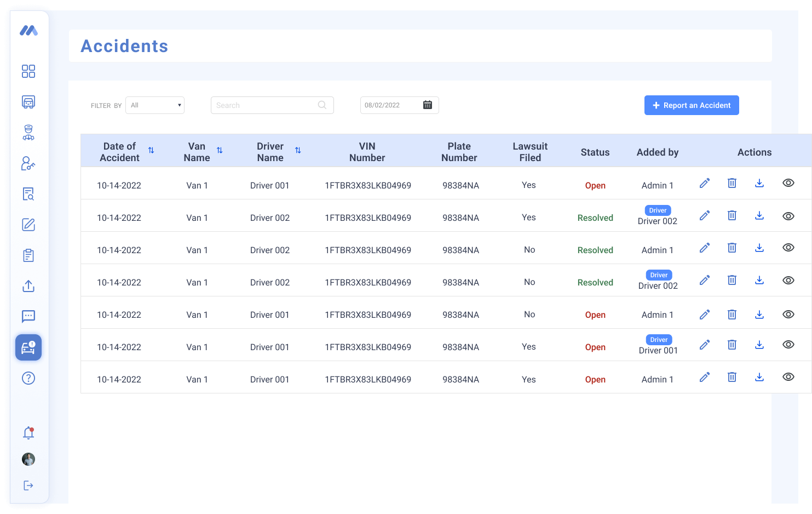812x514 pixels.
Task: Open the Filter By dropdown
Action: [x=155, y=105]
